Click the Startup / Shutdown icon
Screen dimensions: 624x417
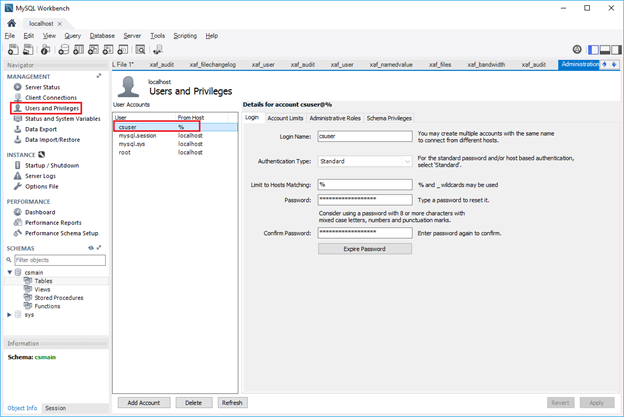tap(18, 165)
